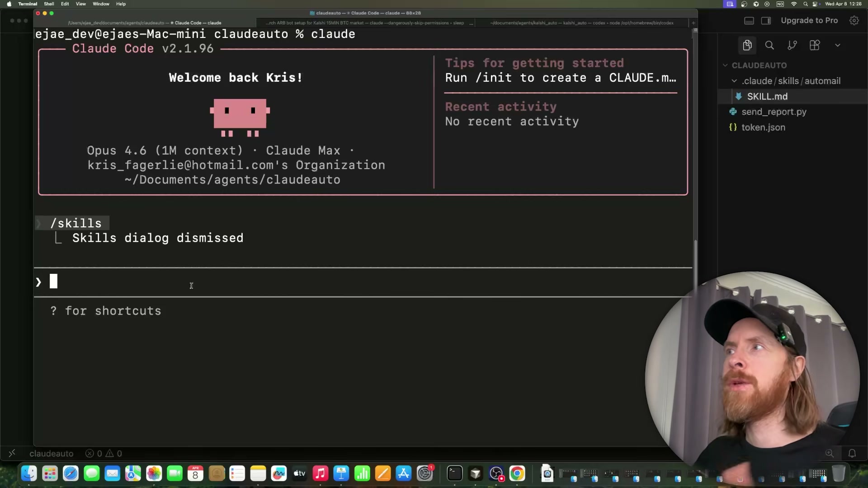Image resolution: width=868 pixels, height=488 pixels.
Task: Open the SKILL.md file
Action: [767, 96]
